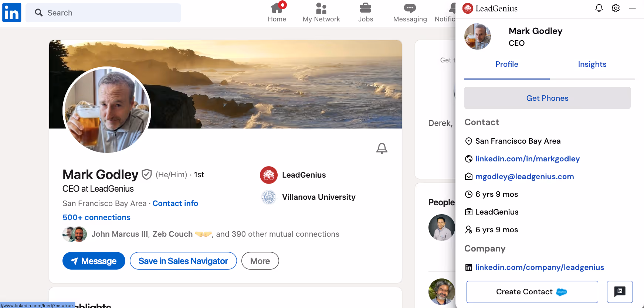Click the second, bearded person avatar under People

pyautogui.click(x=442, y=292)
